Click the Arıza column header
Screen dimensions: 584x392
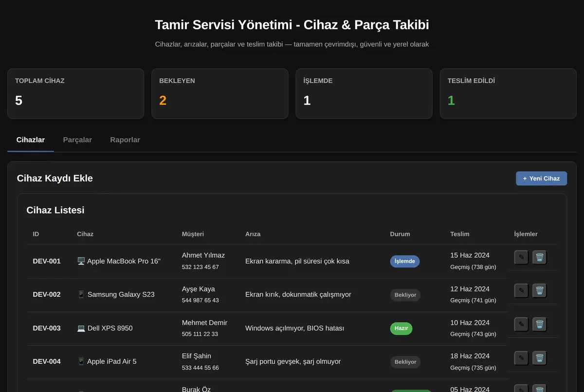click(253, 234)
